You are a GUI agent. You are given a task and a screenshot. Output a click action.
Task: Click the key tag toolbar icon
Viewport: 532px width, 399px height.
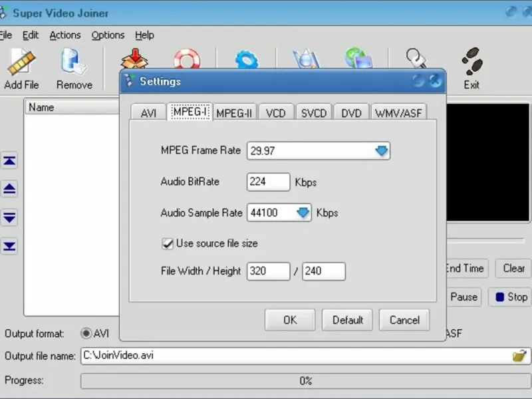[x=416, y=59]
